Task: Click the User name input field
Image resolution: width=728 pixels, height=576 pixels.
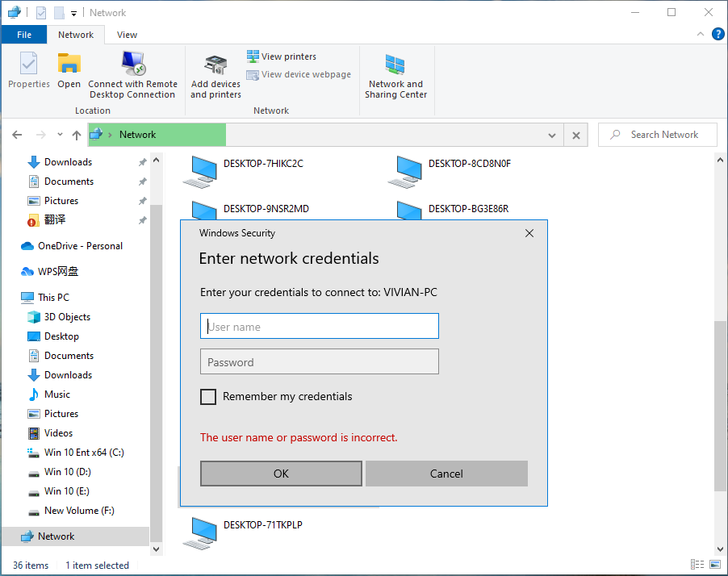Action: pos(320,327)
